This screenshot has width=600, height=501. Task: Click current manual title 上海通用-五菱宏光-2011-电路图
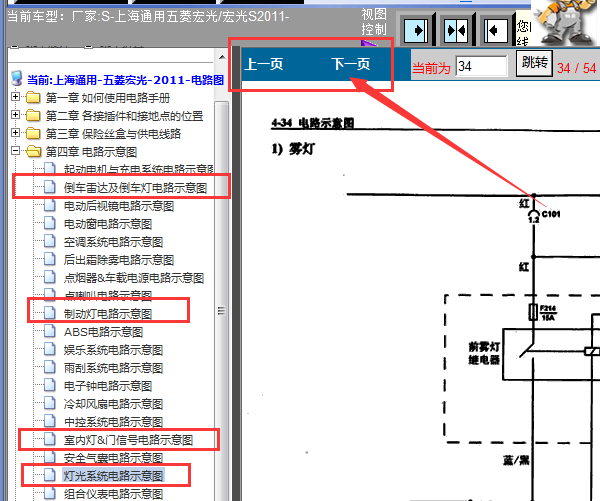point(126,80)
